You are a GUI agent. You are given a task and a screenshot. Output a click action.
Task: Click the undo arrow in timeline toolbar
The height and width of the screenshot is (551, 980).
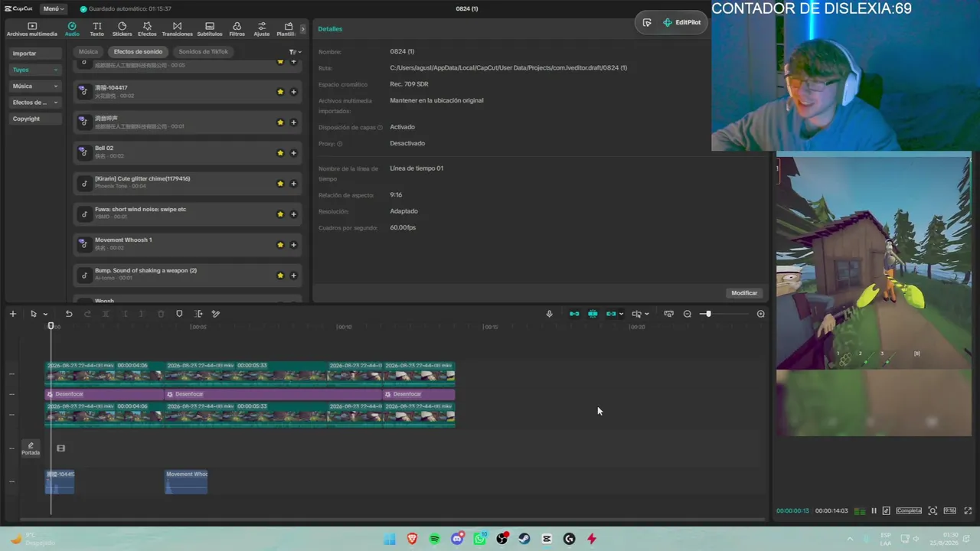pyautogui.click(x=69, y=314)
